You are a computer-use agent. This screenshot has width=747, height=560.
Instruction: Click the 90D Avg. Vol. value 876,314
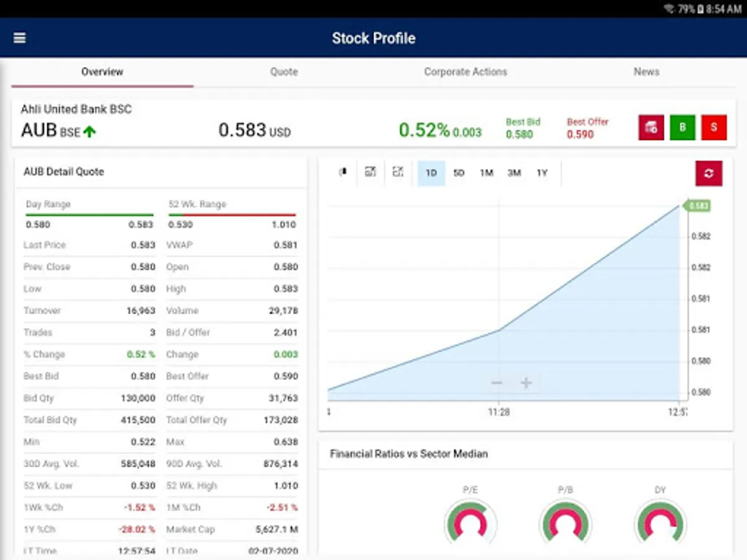281,464
